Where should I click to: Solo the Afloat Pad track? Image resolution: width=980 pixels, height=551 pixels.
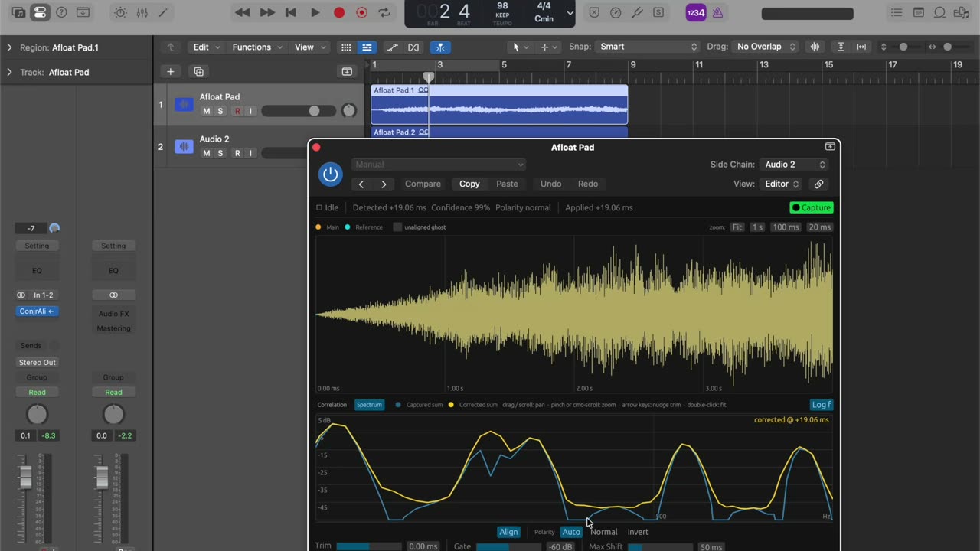[220, 111]
